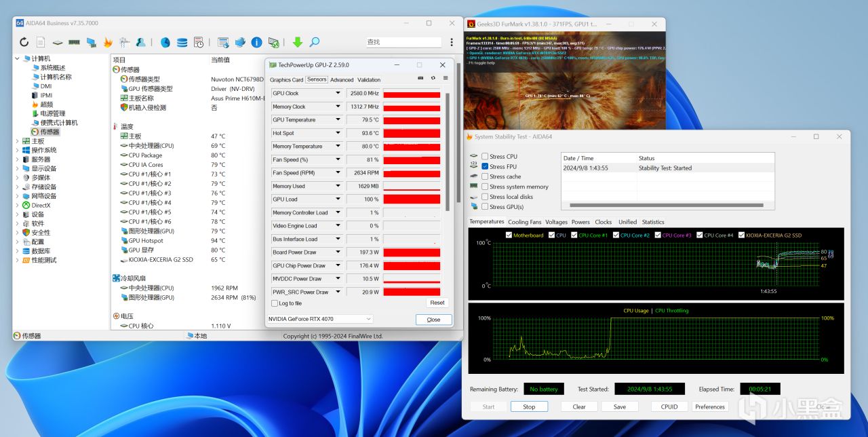Open the flame stability test icon
Screen dimensions: 868x437
(108, 42)
